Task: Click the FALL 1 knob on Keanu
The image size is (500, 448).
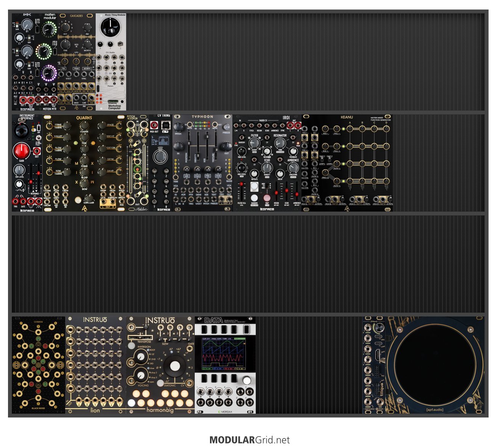Action: pos(337,128)
